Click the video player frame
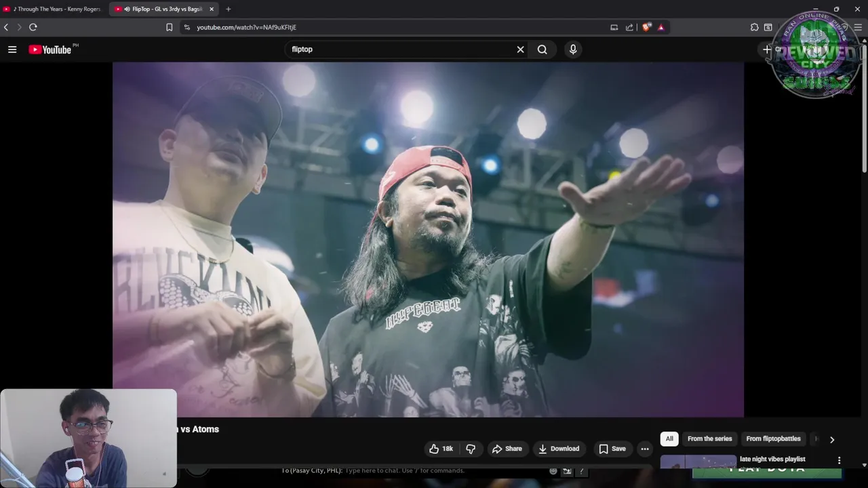 coord(428,239)
